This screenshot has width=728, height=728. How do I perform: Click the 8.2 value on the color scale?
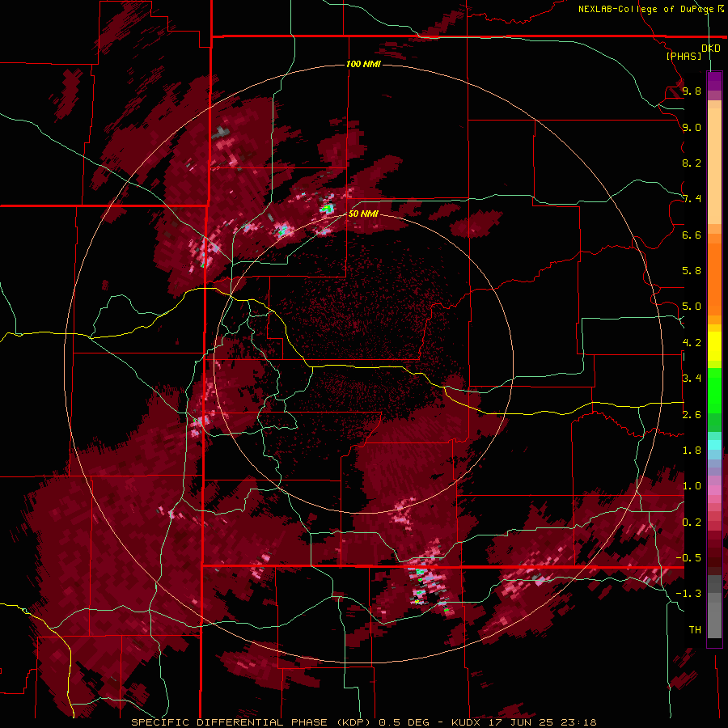tap(692, 163)
